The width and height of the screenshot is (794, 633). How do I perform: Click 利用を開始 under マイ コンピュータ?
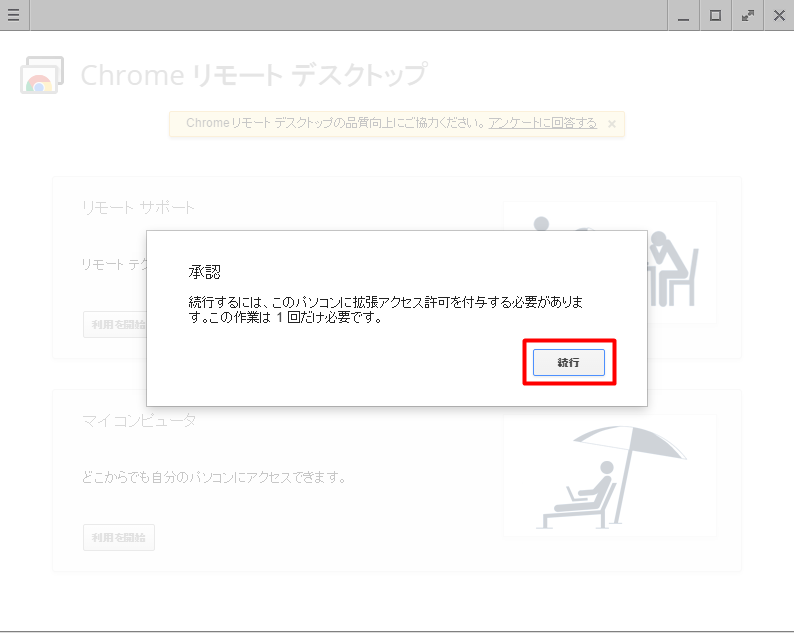pos(119,537)
